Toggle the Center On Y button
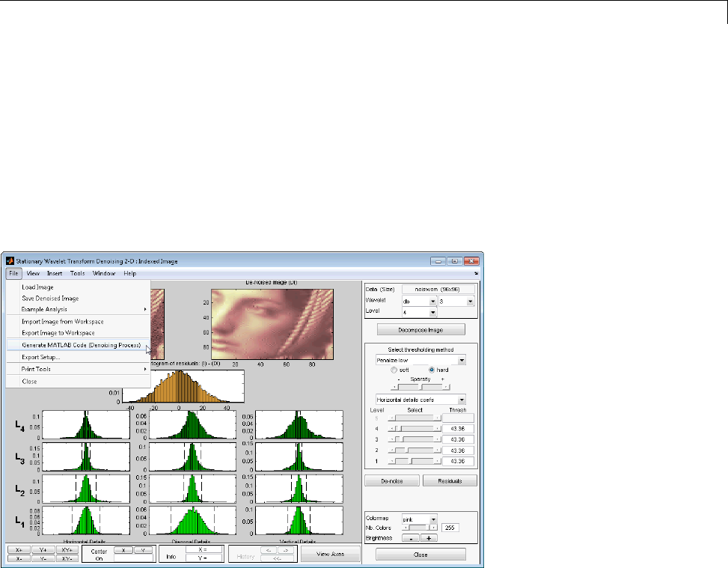 click(144, 550)
